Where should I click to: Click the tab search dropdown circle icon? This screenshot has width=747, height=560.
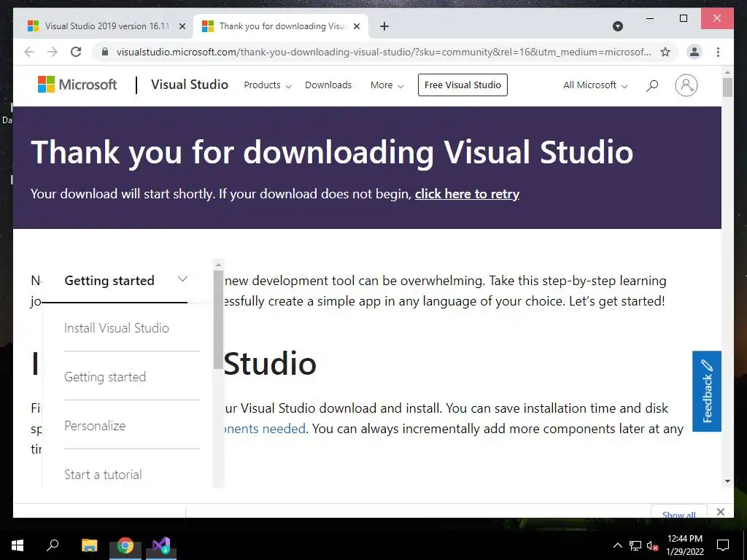[618, 26]
